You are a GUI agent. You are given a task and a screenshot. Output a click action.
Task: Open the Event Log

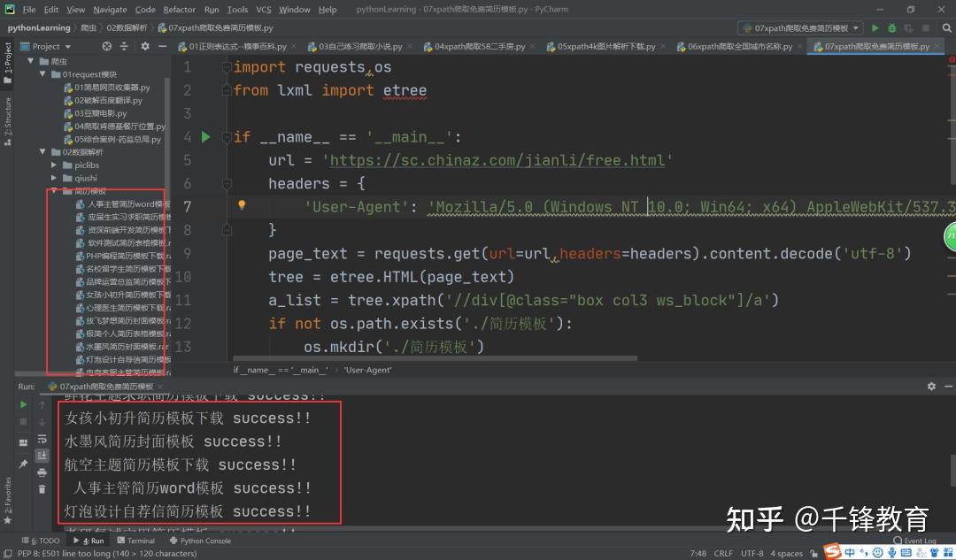[x=915, y=541]
